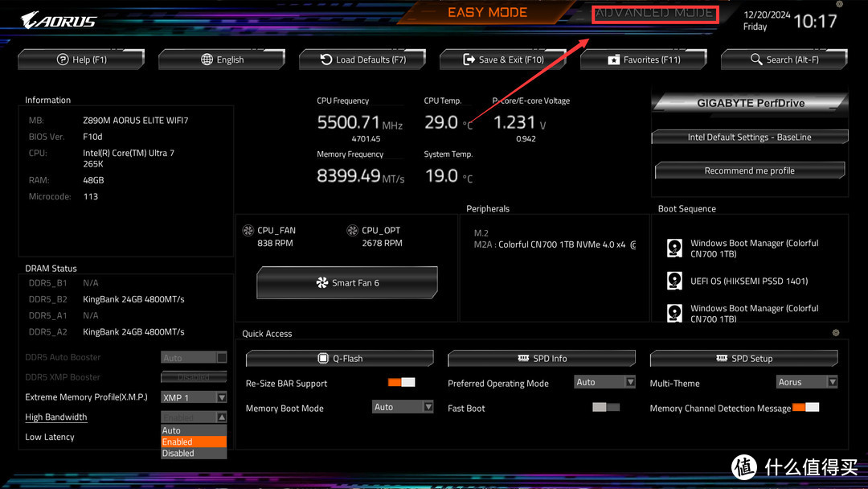Open the Memory Boot Mode dropdown
The width and height of the screenshot is (868, 489).
pyautogui.click(x=403, y=406)
